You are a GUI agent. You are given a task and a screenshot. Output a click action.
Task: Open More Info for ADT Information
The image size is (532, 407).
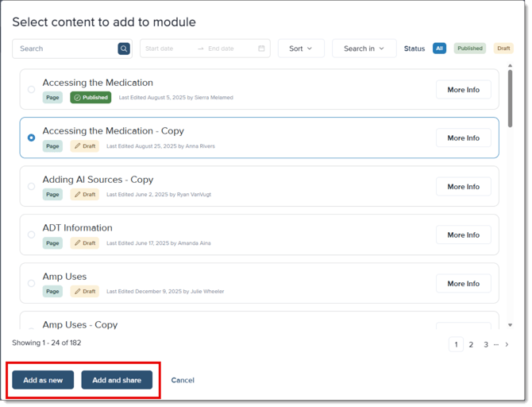(x=464, y=235)
